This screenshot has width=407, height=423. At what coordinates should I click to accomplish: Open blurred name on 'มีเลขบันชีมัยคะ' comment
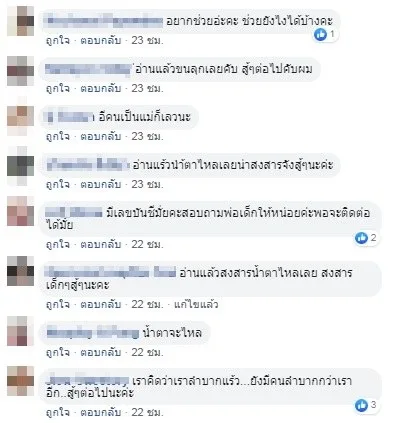74,212
